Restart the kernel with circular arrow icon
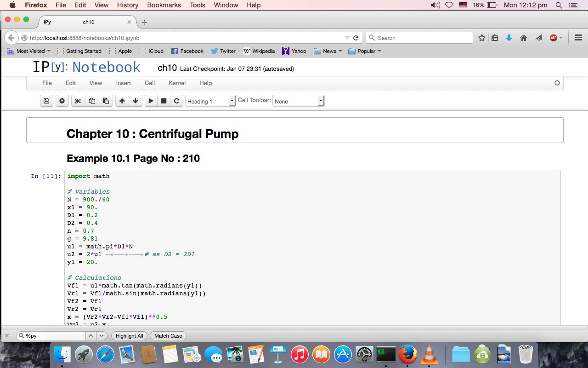This screenshot has height=368, width=588. [x=176, y=101]
